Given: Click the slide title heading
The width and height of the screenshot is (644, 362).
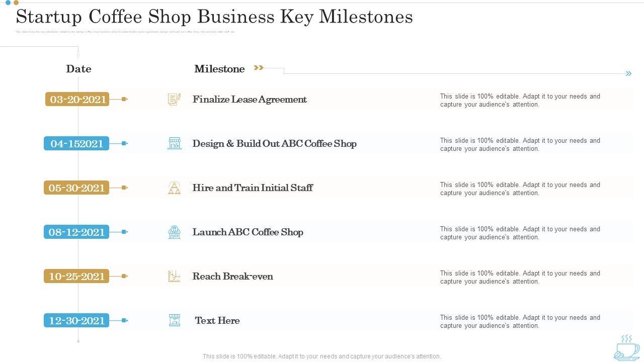Looking at the screenshot, I should [214, 17].
